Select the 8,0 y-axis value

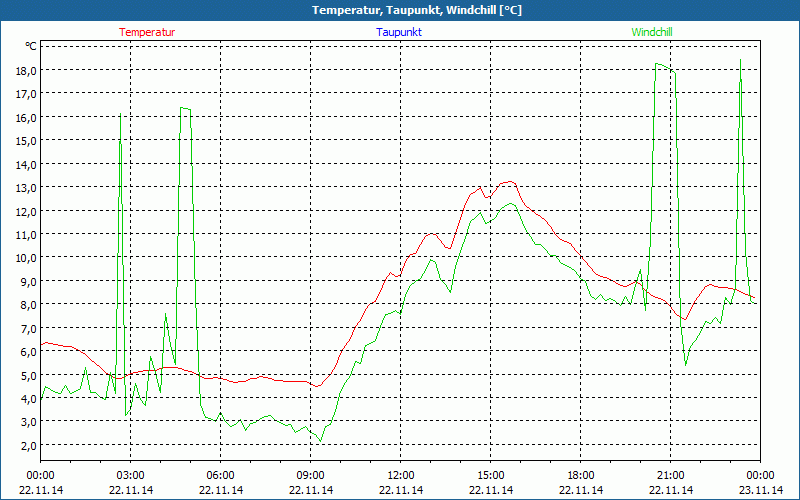(28, 305)
